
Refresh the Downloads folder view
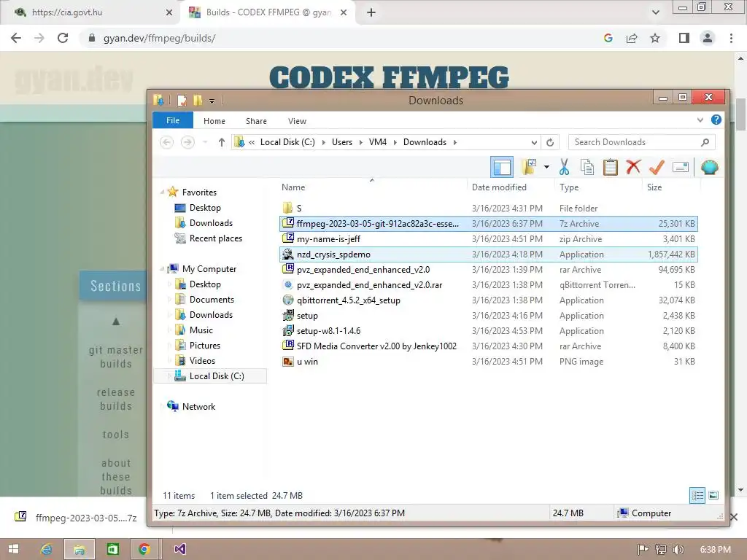tap(550, 142)
